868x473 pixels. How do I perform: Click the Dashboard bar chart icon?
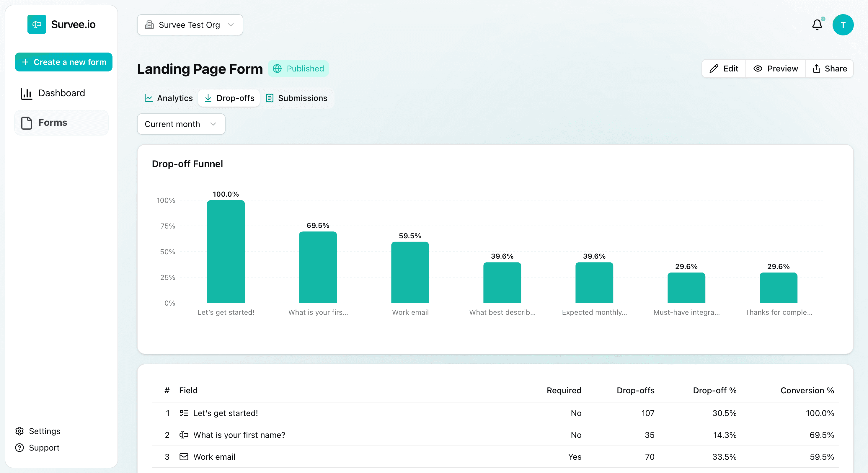click(26, 93)
